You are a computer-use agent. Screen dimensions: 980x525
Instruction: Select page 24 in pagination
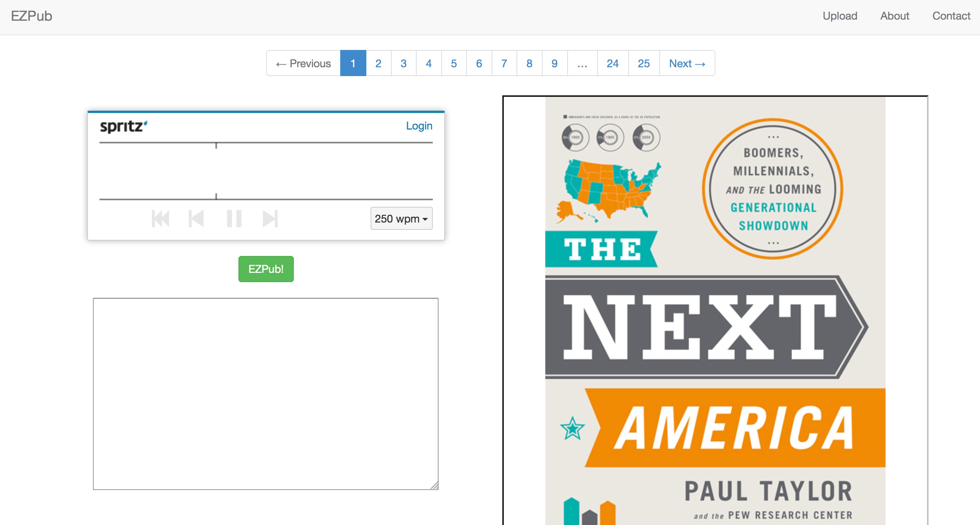point(612,63)
